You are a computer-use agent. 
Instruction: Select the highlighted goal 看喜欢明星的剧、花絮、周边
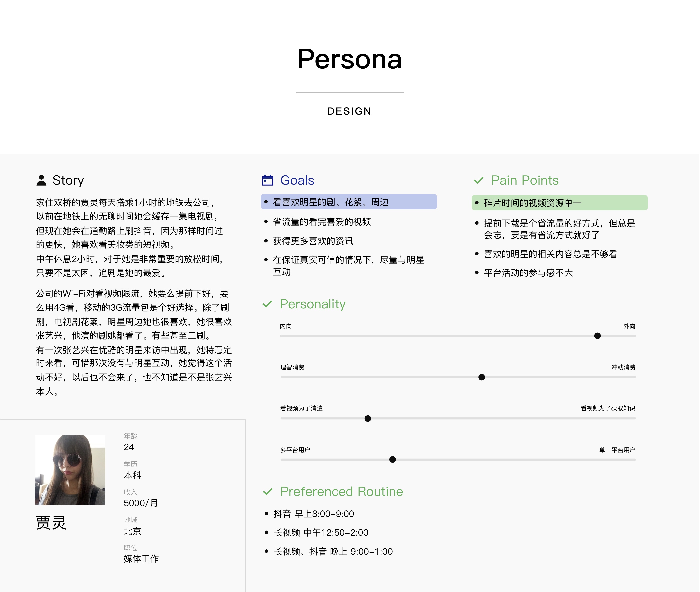point(348,202)
